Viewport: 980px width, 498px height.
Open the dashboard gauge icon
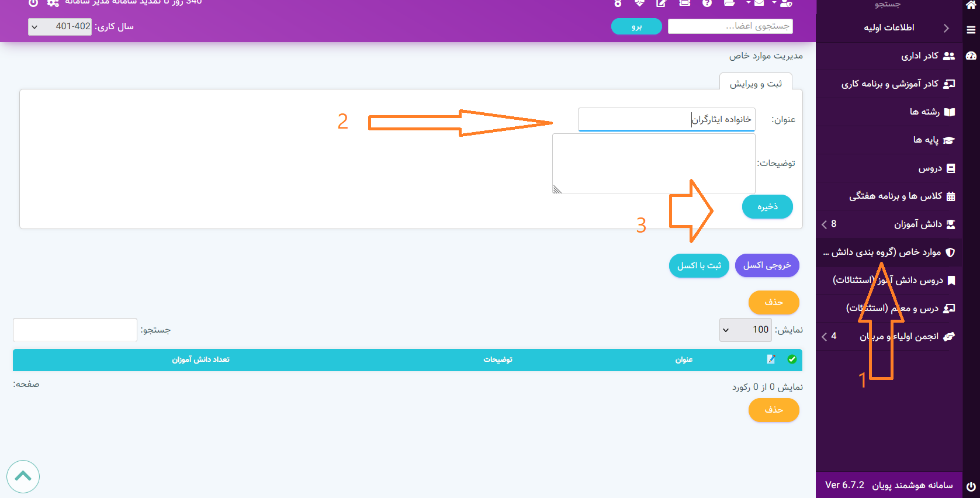(x=971, y=56)
